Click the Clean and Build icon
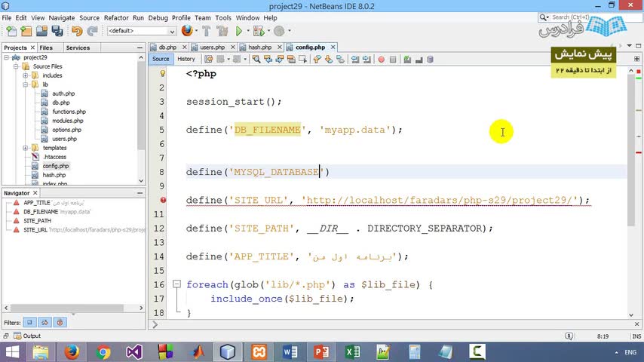This screenshot has height=362, width=644. [222, 31]
